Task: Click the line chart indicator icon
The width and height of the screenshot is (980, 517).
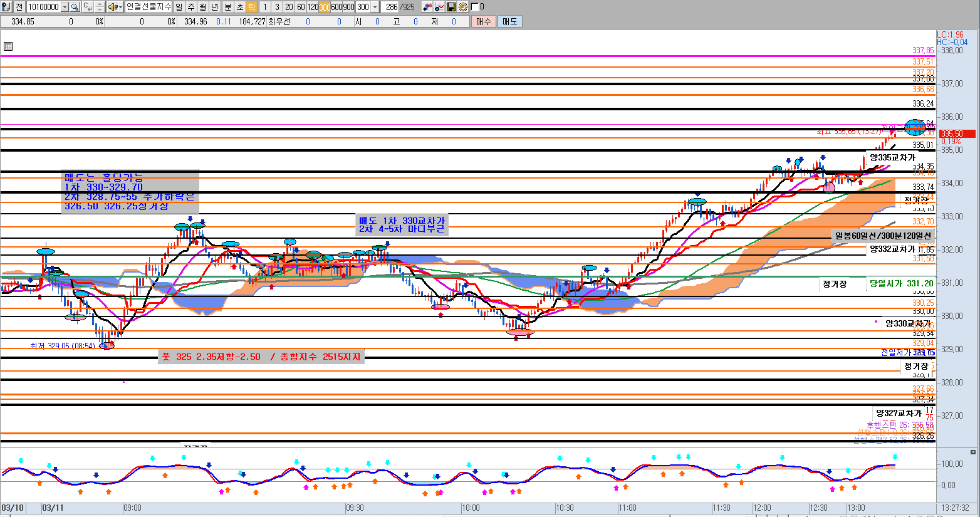Action: (439, 7)
